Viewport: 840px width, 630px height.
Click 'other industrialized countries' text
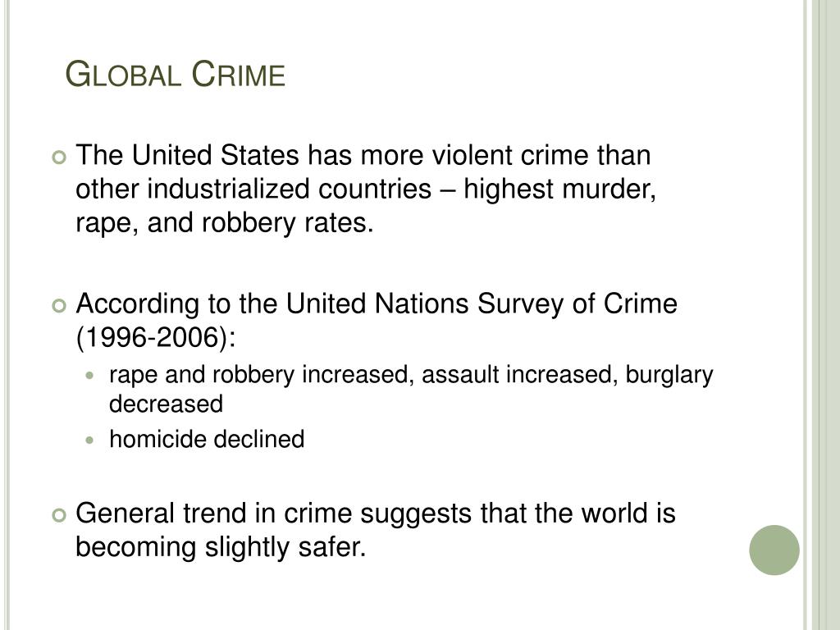click(x=253, y=189)
